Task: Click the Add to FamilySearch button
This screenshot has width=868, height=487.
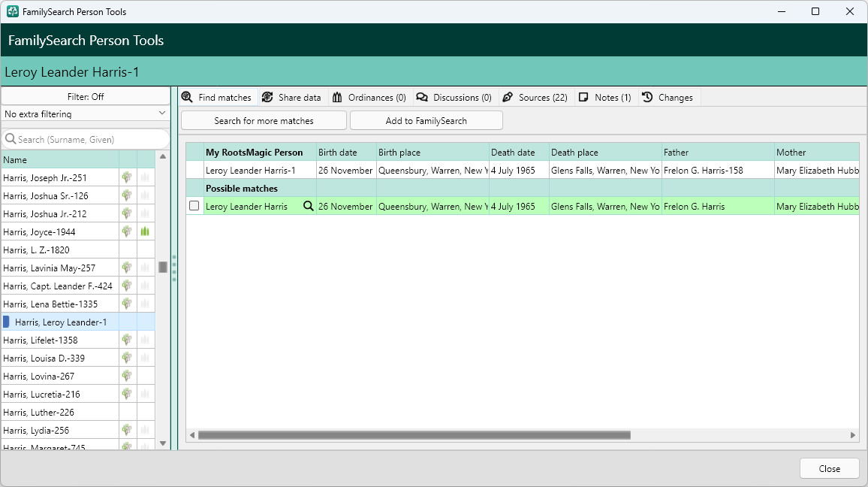Action: tap(426, 121)
